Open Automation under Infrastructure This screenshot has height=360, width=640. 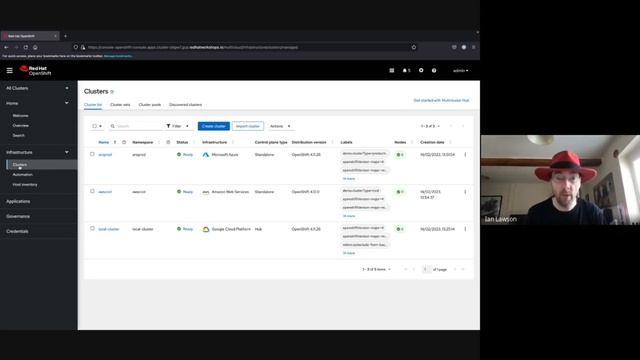(22, 175)
